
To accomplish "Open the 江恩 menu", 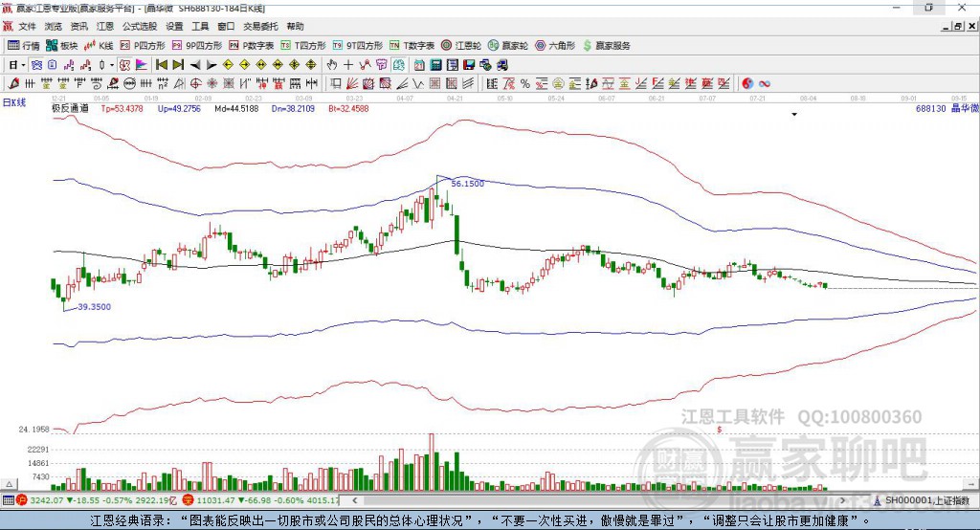I will [x=105, y=26].
